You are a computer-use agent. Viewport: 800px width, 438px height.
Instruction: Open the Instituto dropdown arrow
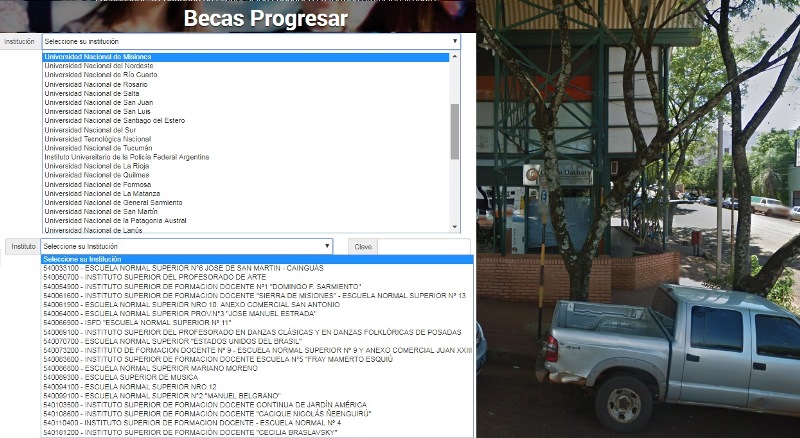(x=326, y=246)
